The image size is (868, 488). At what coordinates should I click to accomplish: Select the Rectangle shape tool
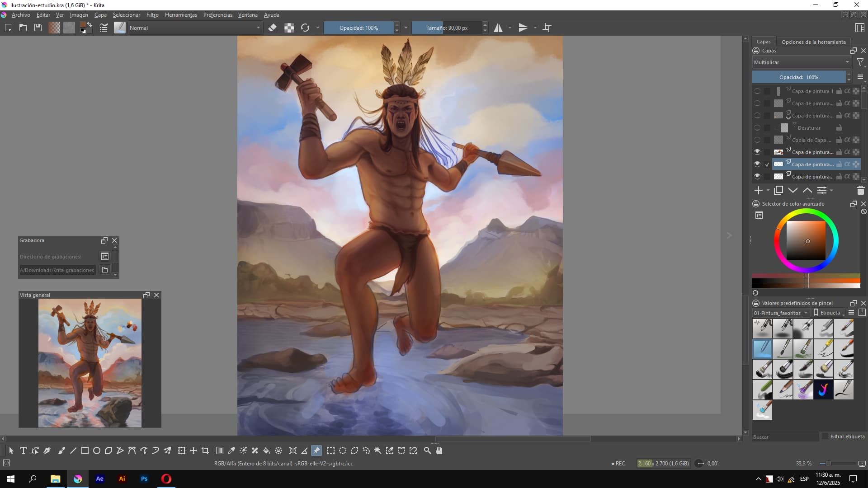point(85,450)
